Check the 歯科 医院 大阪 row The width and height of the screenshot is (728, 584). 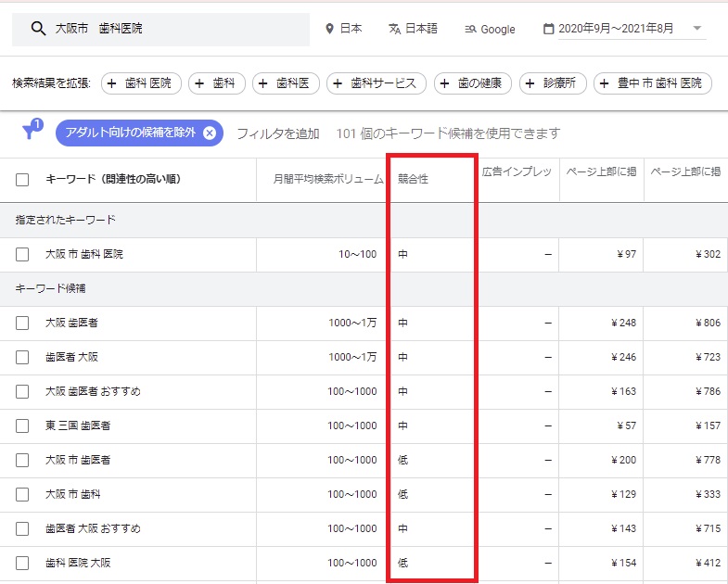pyautogui.click(x=22, y=564)
